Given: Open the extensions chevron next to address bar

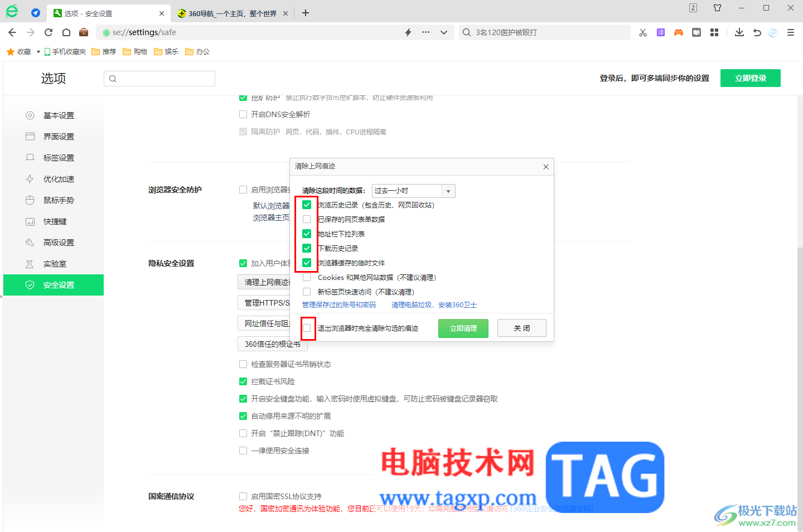Looking at the screenshot, I should (444, 32).
